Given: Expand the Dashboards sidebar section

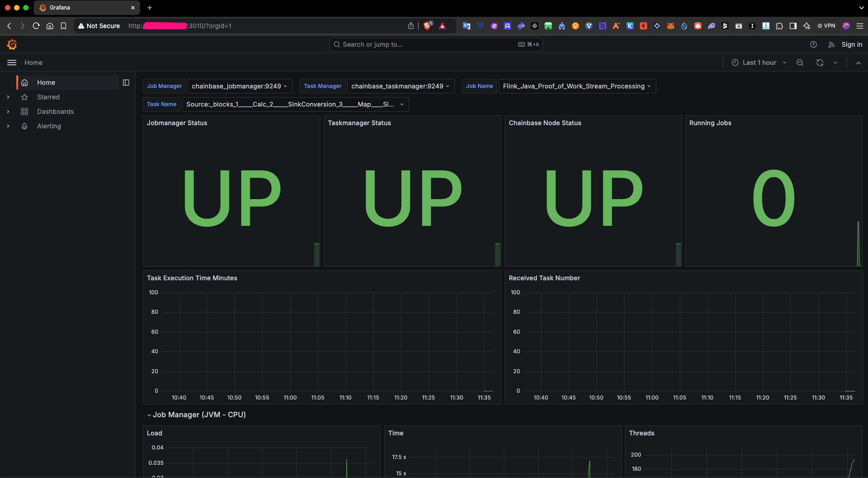Looking at the screenshot, I should click(x=8, y=112).
